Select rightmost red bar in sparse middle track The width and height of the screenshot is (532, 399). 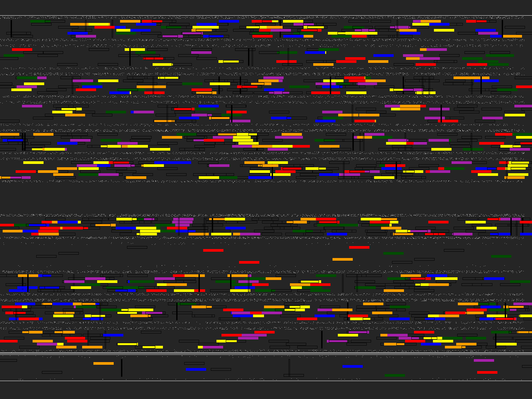pyautogui.click(x=359, y=247)
